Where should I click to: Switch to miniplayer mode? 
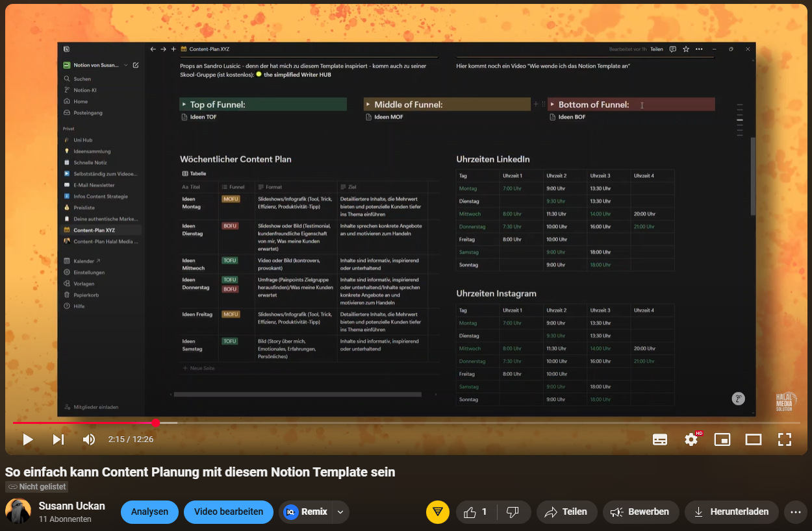coord(722,439)
